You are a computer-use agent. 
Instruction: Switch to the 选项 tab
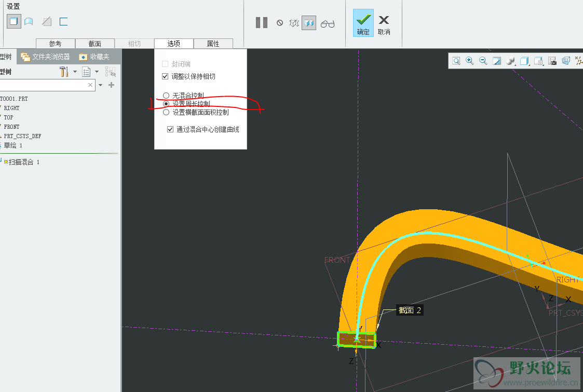click(x=173, y=44)
